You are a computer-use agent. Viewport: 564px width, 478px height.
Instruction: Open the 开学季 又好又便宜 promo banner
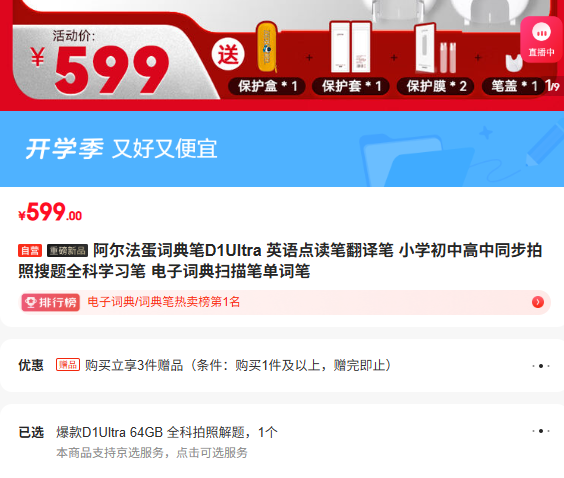(282, 149)
